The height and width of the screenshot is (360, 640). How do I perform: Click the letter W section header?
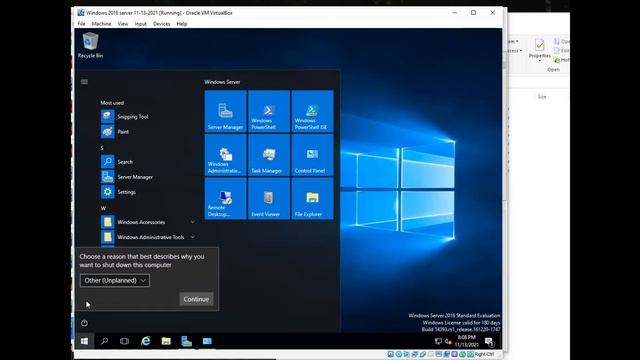click(103, 208)
